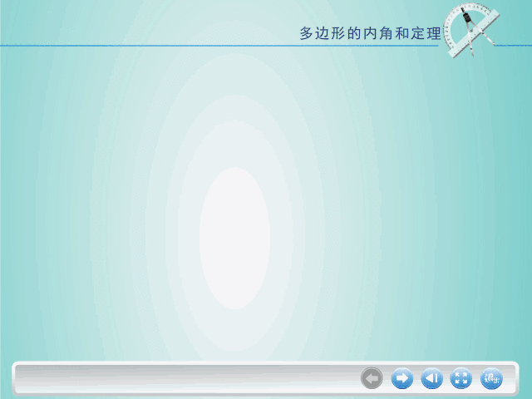Click the blue 退出 exit button
Screen dimensions: 532x399
point(491,378)
